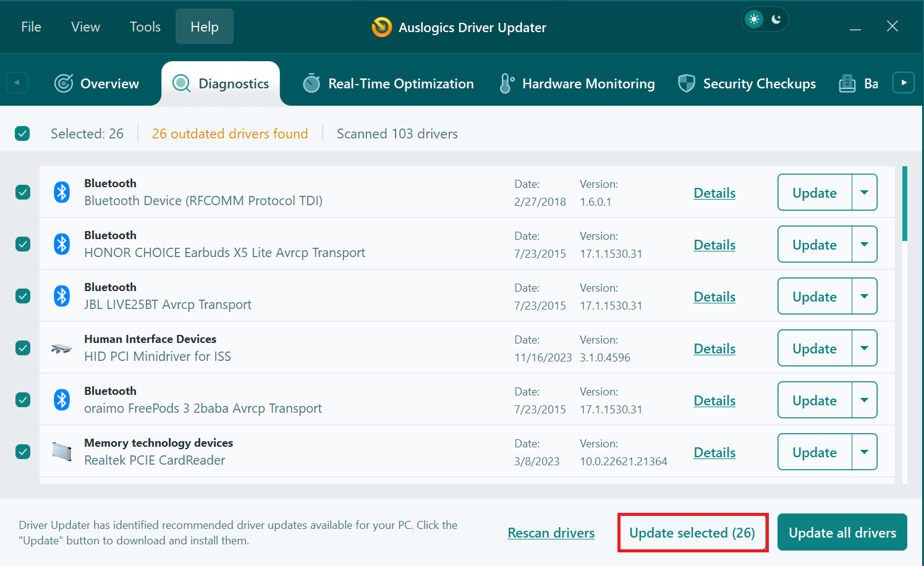Click the Overview tab target icon
924x566 pixels.
pyautogui.click(x=64, y=83)
